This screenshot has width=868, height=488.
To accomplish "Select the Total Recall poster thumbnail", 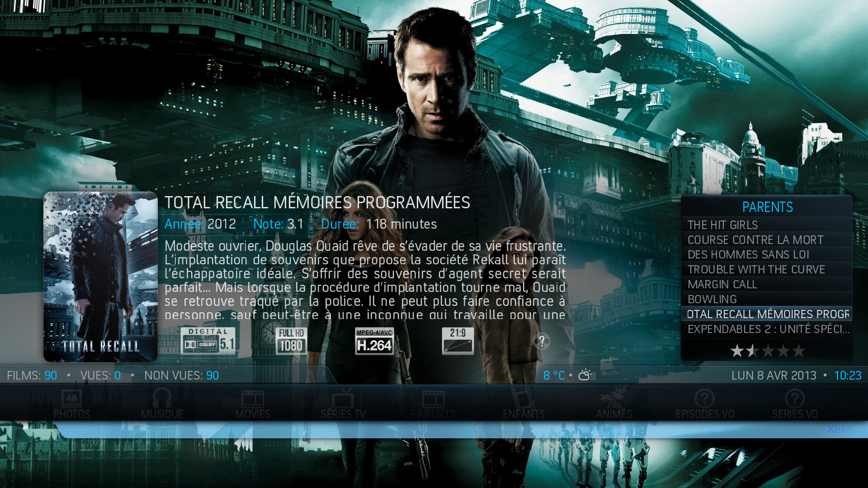I will [x=100, y=277].
